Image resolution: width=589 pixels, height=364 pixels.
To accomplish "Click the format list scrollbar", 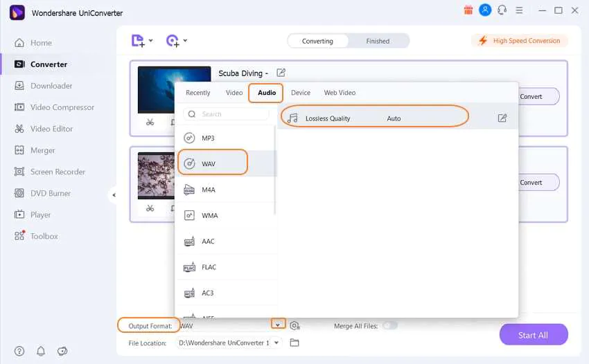I will click(x=275, y=170).
